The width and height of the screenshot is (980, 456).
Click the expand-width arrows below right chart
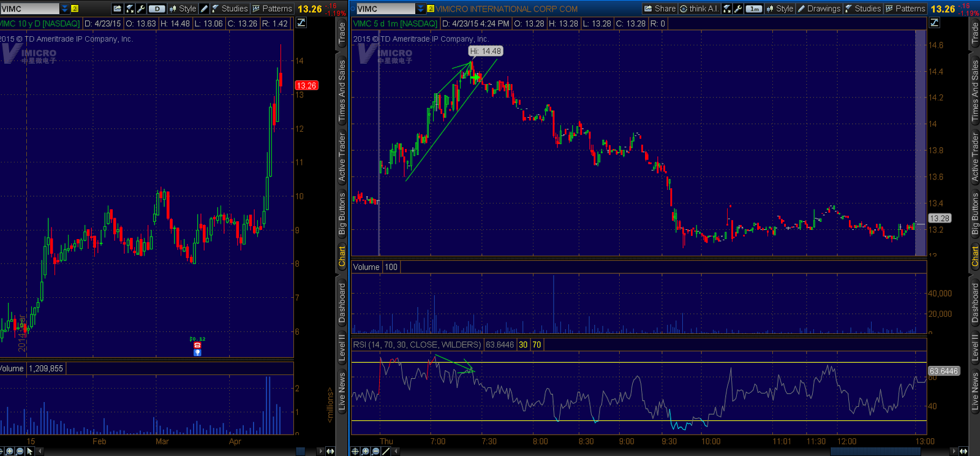[x=963, y=451]
